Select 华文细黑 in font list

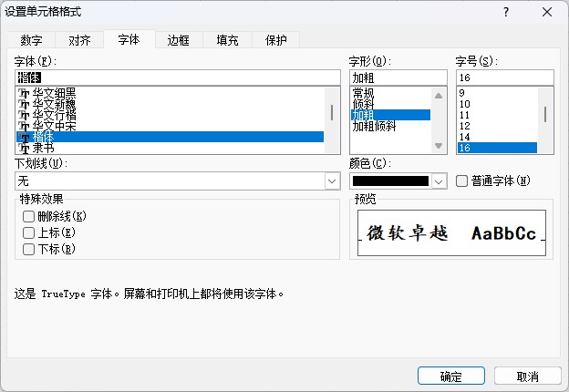(170, 93)
